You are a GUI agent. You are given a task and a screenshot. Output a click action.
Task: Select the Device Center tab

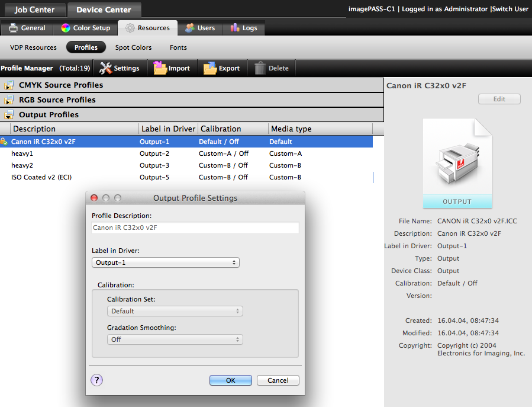[104, 9]
